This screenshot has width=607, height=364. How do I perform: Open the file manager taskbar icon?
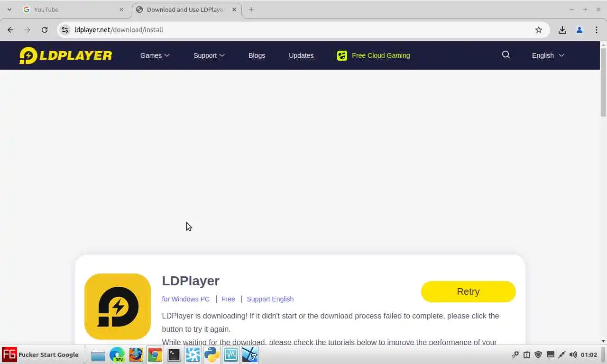[x=98, y=355]
